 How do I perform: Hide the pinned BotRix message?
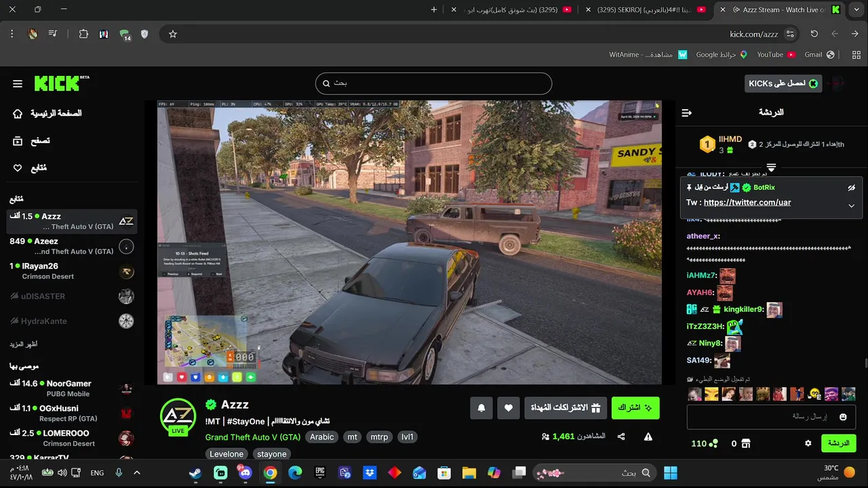point(852,188)
